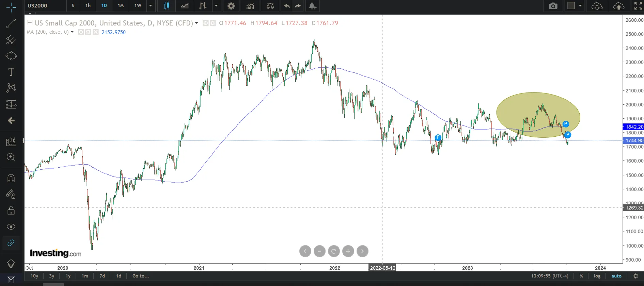Select the Text annotation tool
The width and height of the screenshot is (644, 286).
pyautogui.click(x=11, y=72)
